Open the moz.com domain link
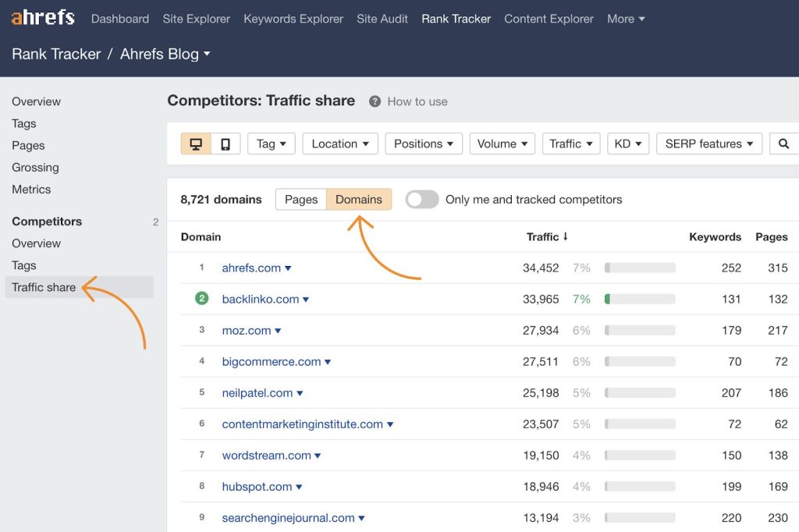 pos(246,330)
